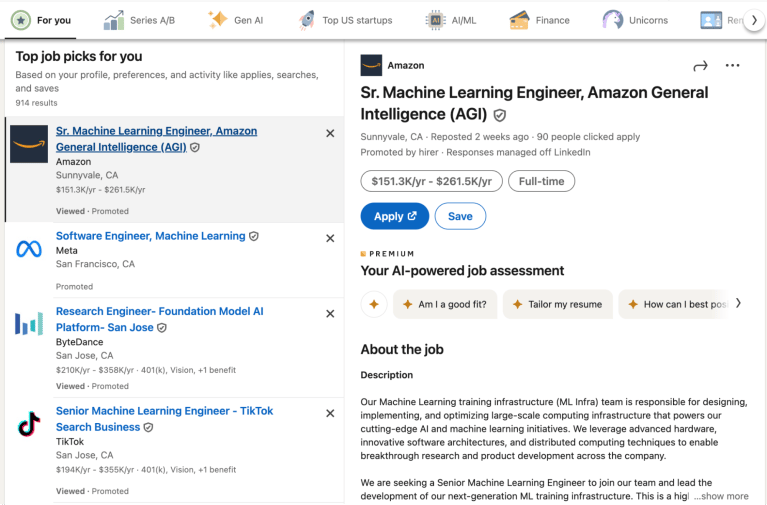Image resolution: width=767 pixels, height=505 pixels.
Task: Open Research Engineer Foundation Model AI job
Action: click(x=159, y=319)
